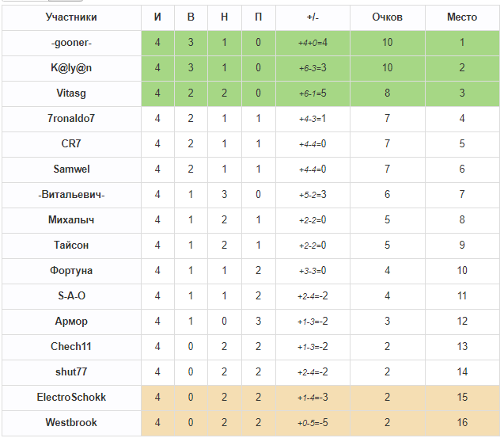Click Chech11 participant name

tap(71, 346)
